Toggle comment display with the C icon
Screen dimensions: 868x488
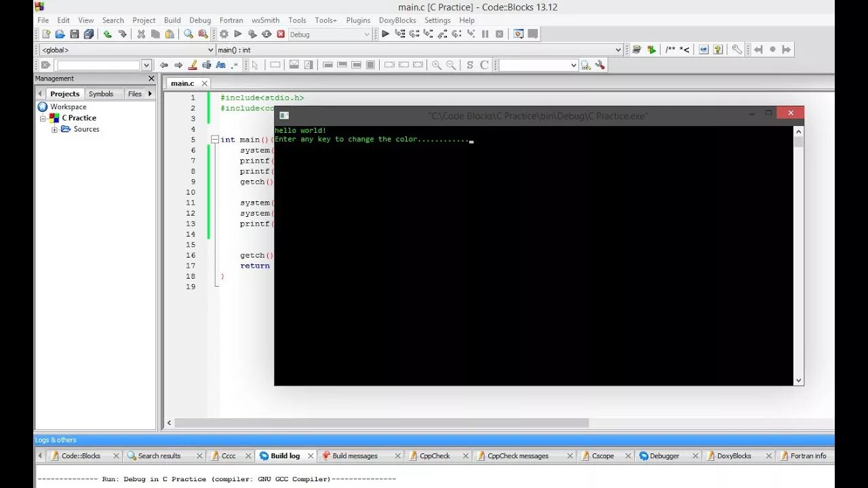pos(484,65)
